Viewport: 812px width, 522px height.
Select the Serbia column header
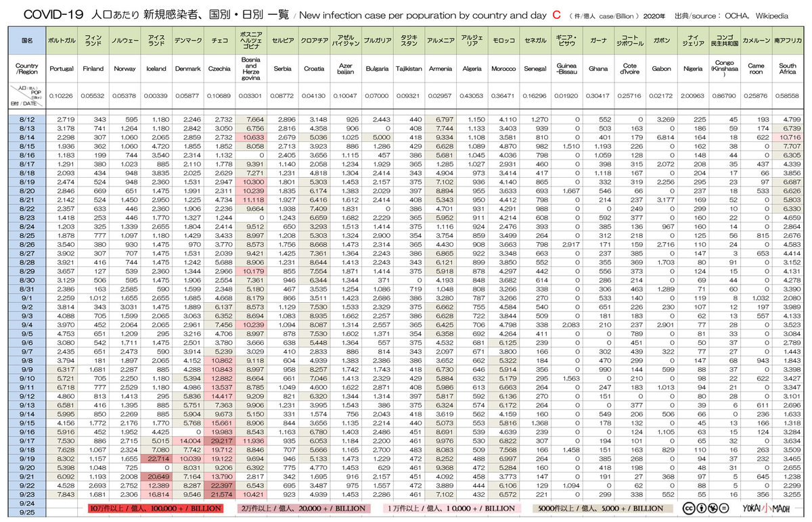(282, 68)
